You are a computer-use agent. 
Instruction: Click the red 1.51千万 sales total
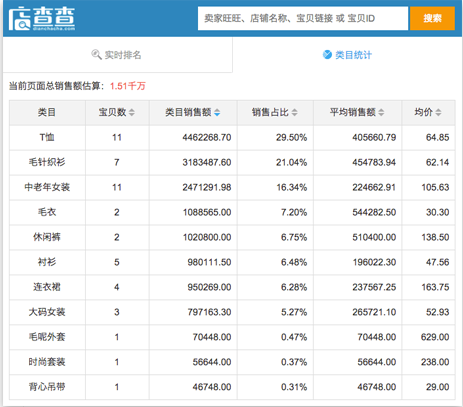(x=128, y=86)
